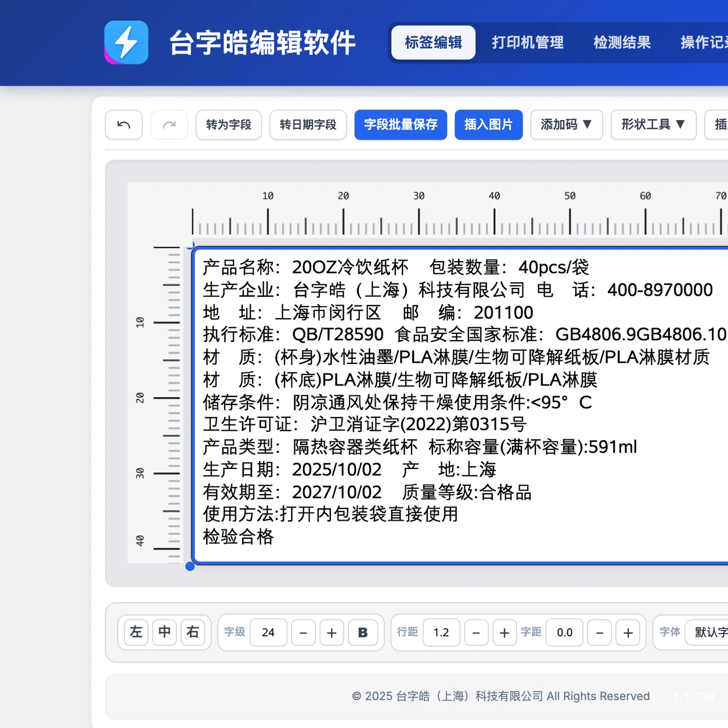Viewport: 728px width, 728px height.
Task: Click the 卫生许可证 text line
Action: (365, 424)
